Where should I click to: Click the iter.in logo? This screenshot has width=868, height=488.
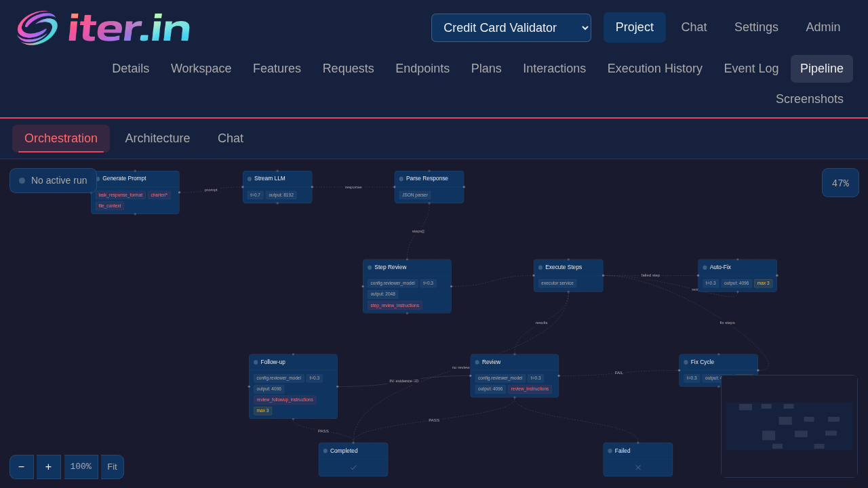pos(103,28)
